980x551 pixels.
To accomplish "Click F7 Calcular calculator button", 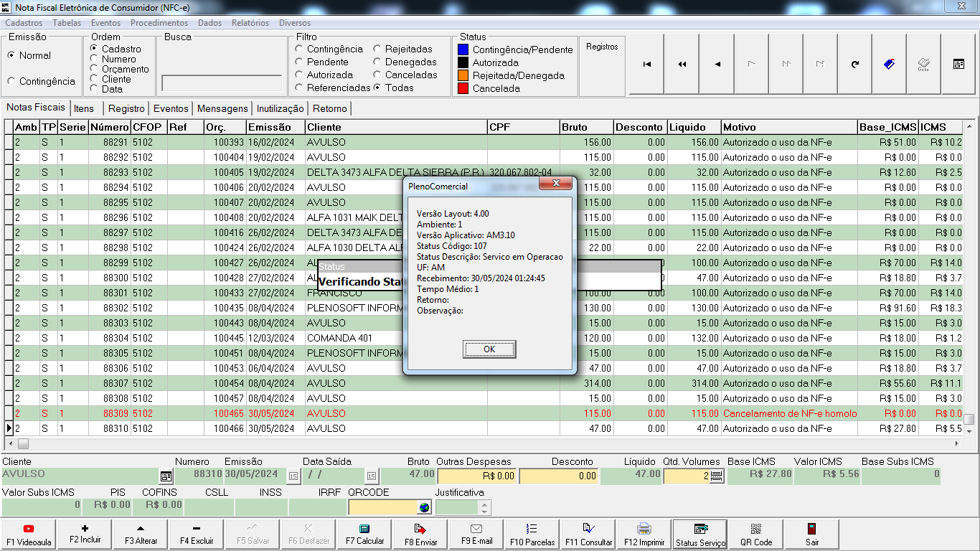I will click(x=364, y=534).
